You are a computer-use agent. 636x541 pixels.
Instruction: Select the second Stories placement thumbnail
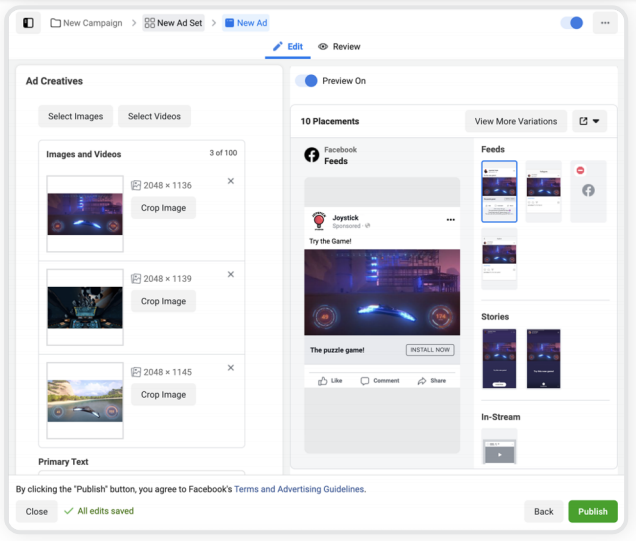(x=544, y=359)
